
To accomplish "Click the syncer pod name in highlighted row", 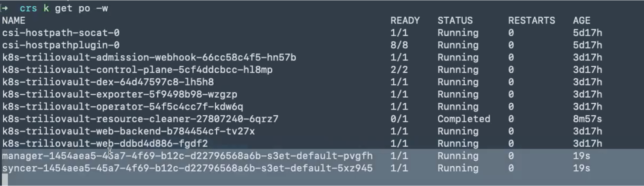I will click(x=187, y=168).
